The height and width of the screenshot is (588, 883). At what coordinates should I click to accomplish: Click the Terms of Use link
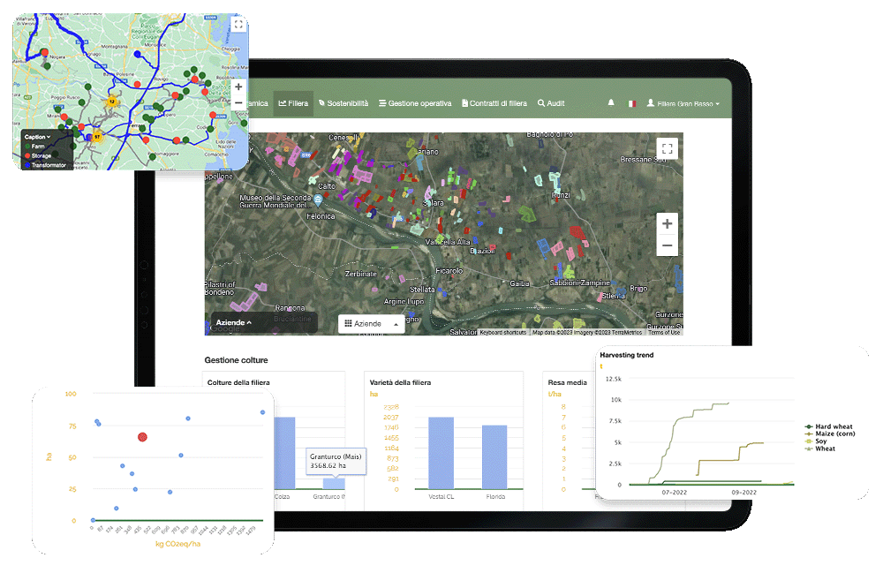(662, 332)
